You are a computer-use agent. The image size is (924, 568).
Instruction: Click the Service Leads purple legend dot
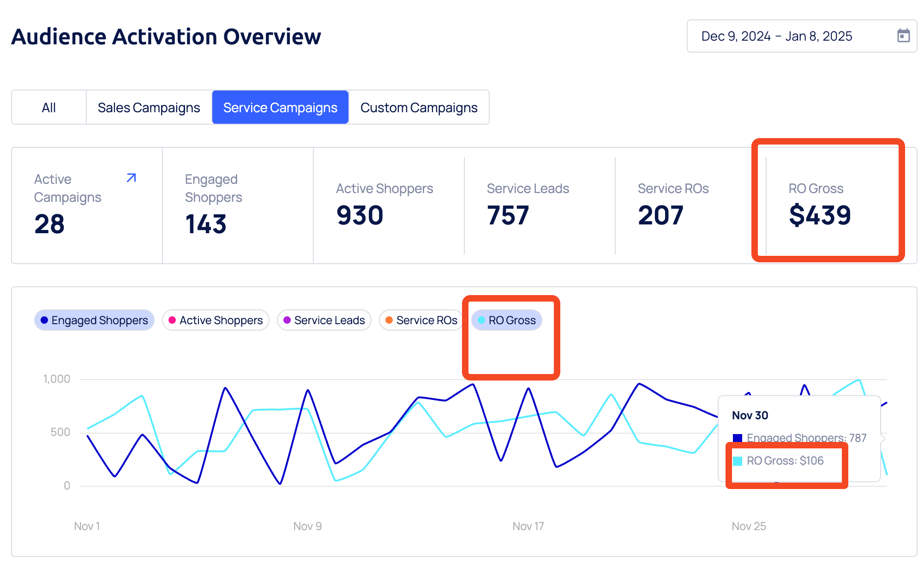point(287,320)
